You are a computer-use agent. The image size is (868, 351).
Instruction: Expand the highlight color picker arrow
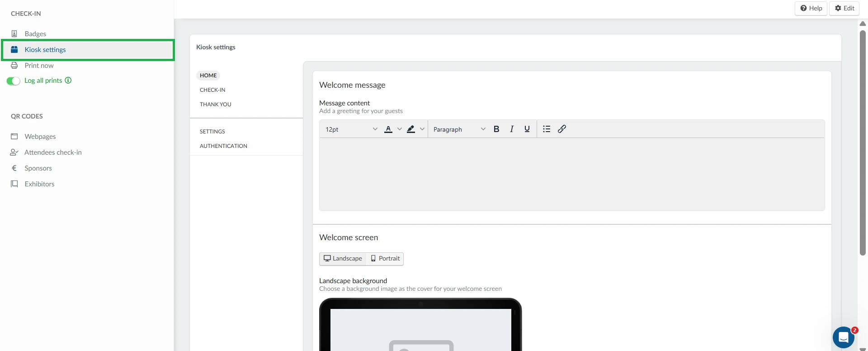click(x=422, y=129)
